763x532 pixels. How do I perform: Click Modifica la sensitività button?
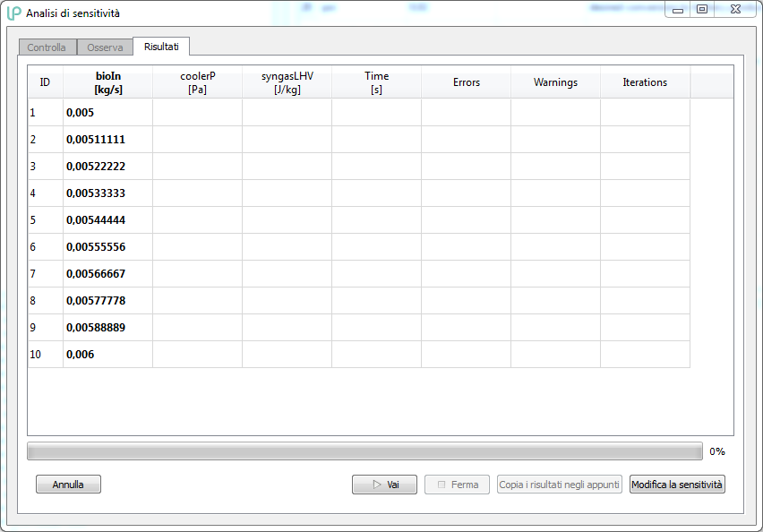coord(677,485)
